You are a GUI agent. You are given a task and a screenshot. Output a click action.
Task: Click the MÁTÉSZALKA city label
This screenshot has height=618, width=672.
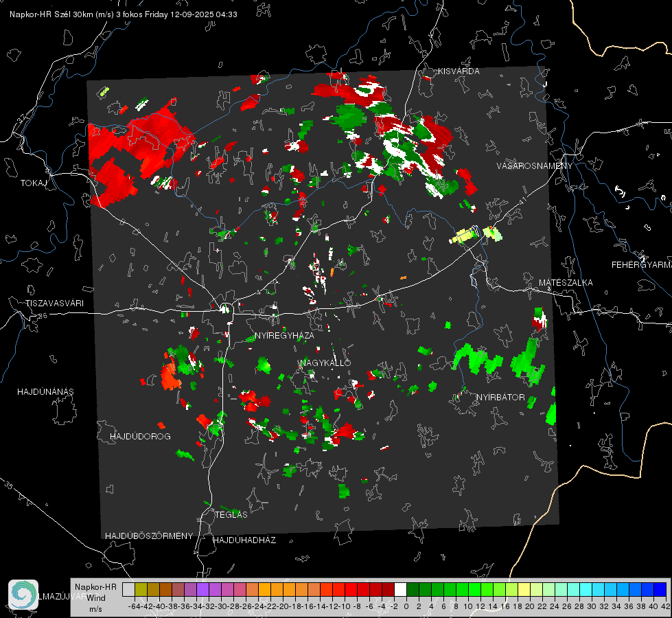pyautogui.click(x=566, y=283)
